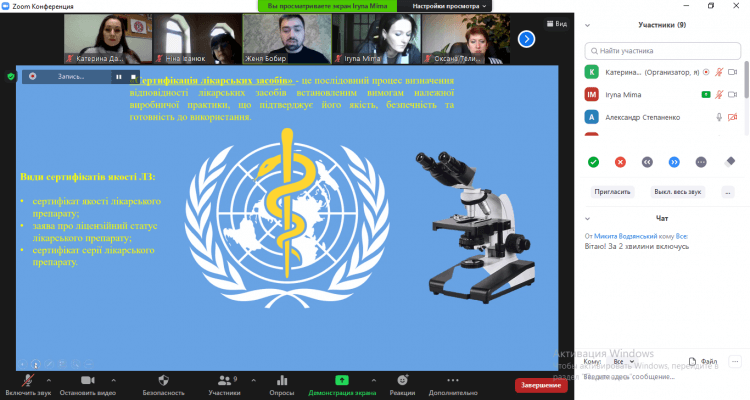Click the green Screen Share icon

[342, 380]
